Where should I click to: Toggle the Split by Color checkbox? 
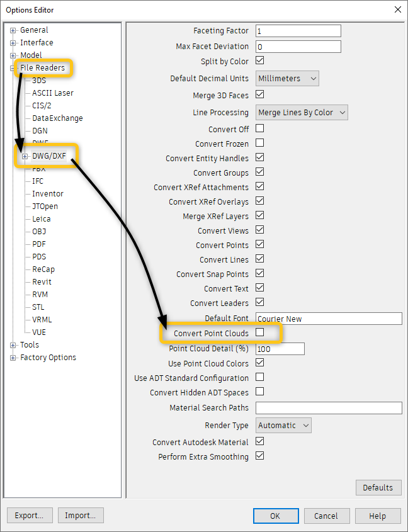[x=260, y=61]
